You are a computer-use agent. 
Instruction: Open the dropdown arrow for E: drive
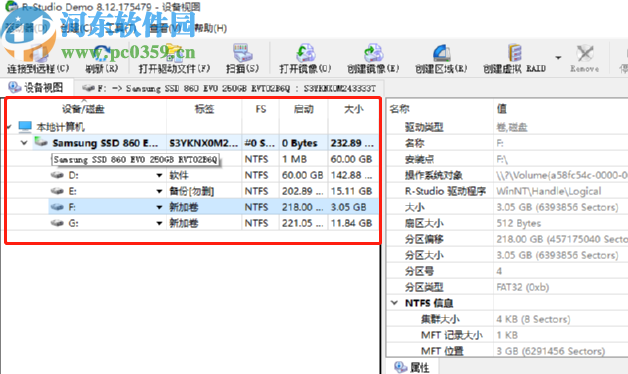click(159, 191)
